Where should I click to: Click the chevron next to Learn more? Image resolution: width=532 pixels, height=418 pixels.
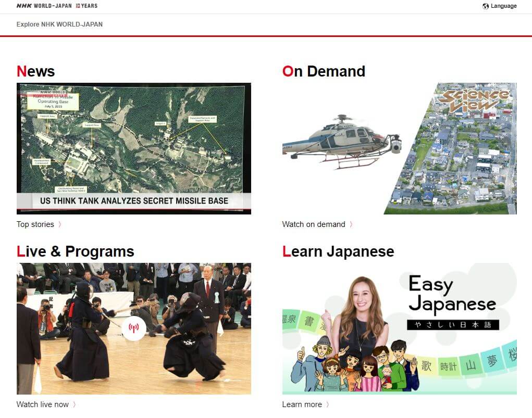pos(327,404)
